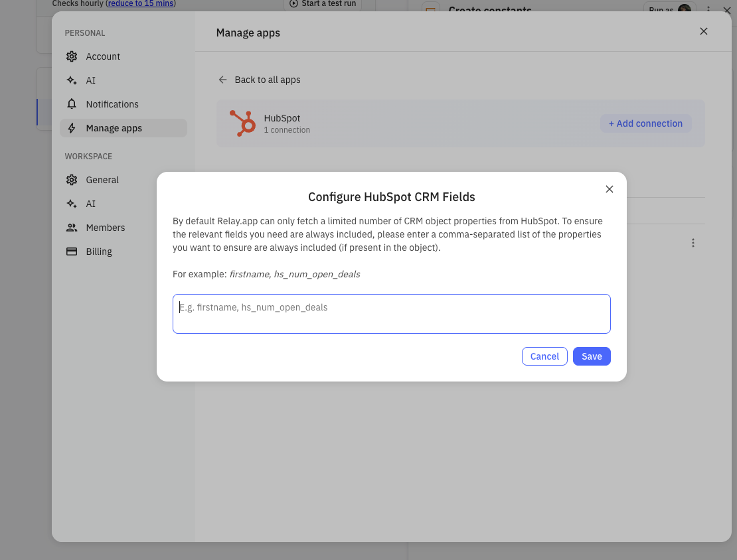Click the back arrow to all apps
Screen dimensions: 737x560
coord(223,80)
